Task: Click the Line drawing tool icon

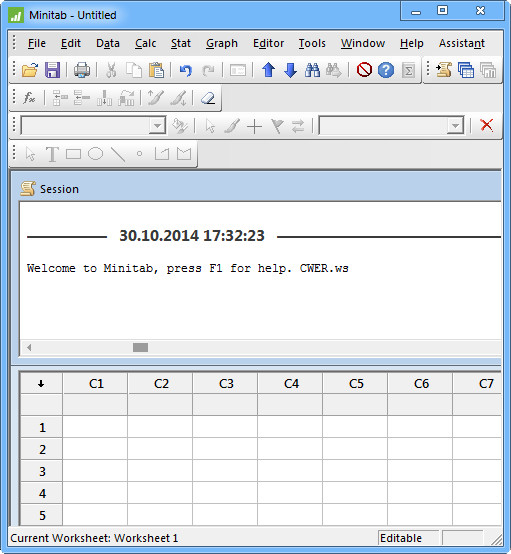Action: pyautogui.click(x=118, y=154)
